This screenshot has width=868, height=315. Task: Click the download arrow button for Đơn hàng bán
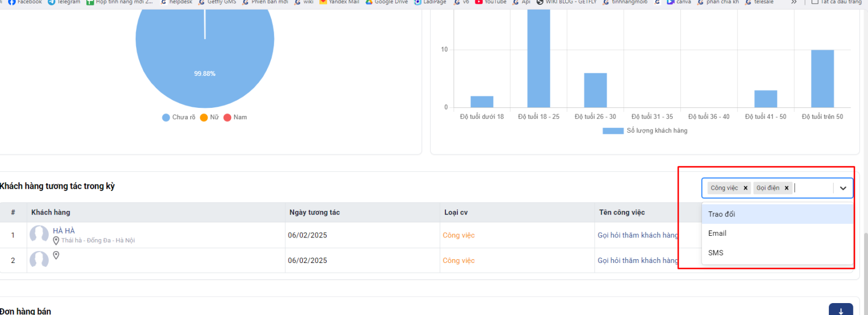coord(840,311)
